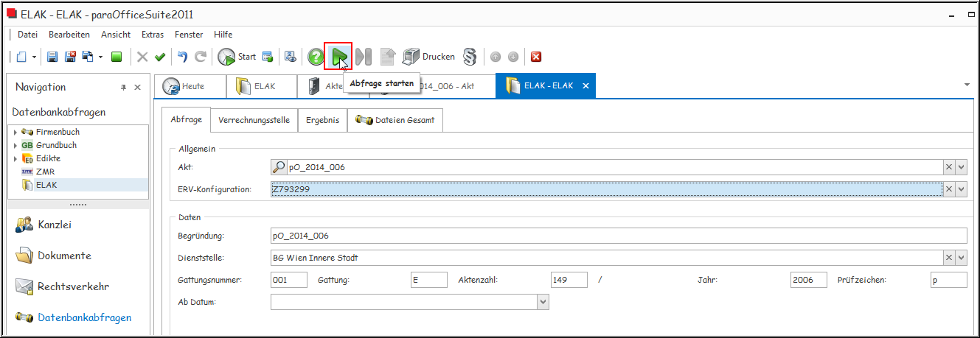
Task: Select ELAK in the database queries tree
Action: pos(46,185)
